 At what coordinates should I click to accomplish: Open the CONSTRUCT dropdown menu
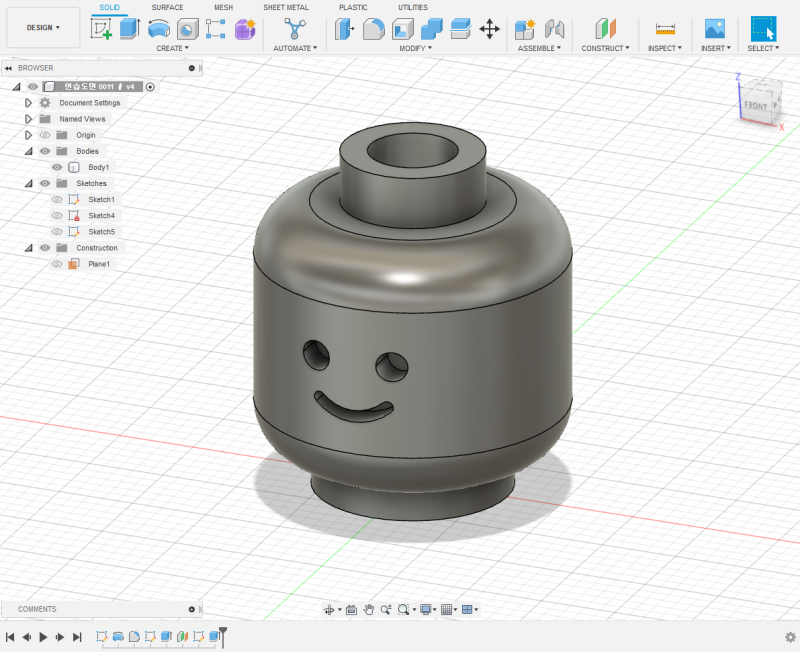click(605, 48)
